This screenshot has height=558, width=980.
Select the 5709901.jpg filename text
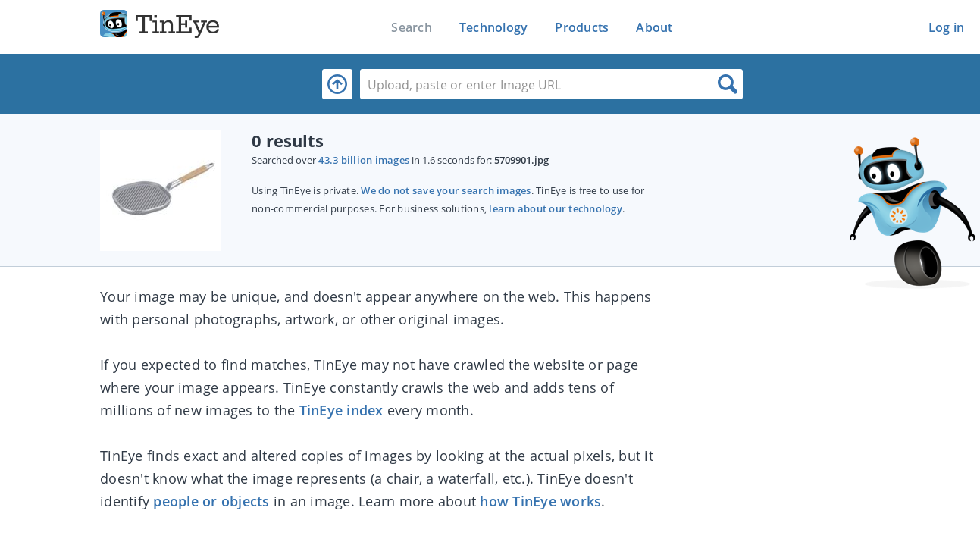tap(521, 160)
